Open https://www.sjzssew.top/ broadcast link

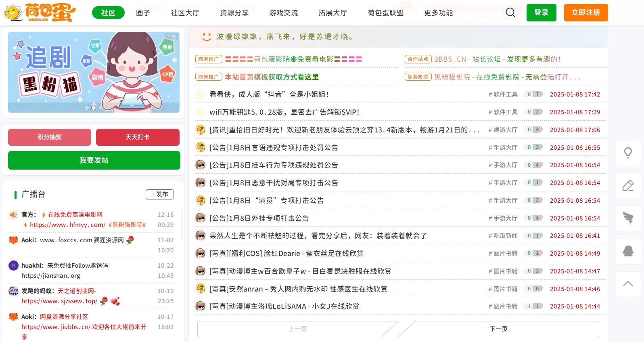coord(59,301)
